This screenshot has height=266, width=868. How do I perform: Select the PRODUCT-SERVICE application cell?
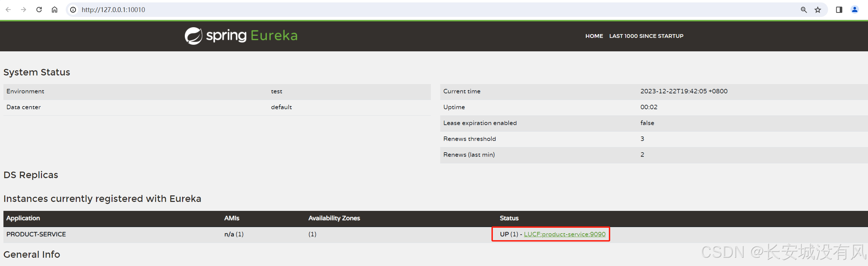click(36, 234)
